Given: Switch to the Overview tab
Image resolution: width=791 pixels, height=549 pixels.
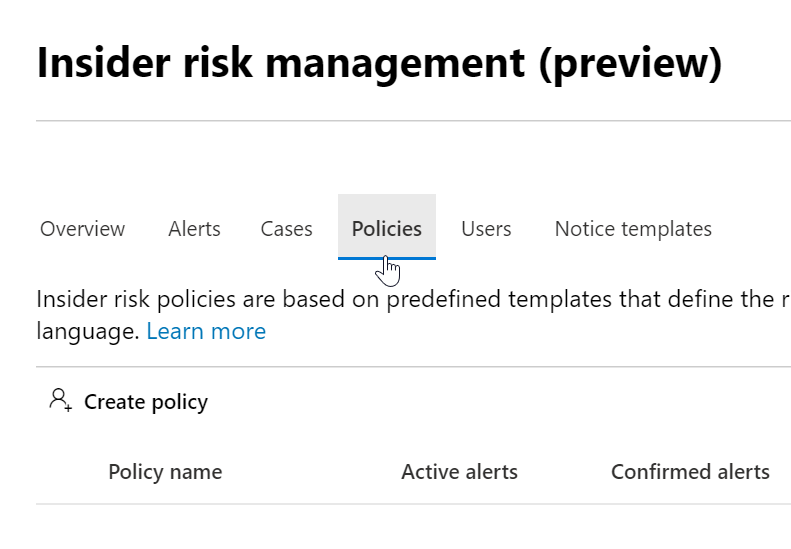Looking at the screenshot, I should (83, 229).
